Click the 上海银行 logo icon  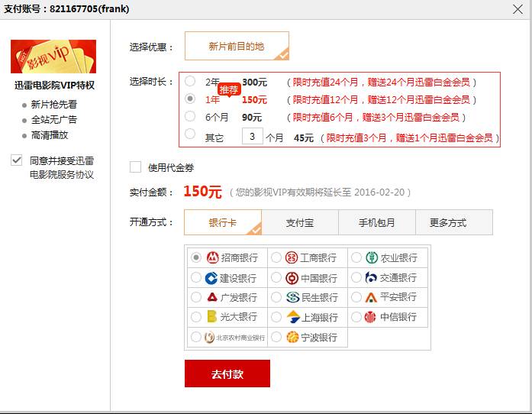(293, 317)
